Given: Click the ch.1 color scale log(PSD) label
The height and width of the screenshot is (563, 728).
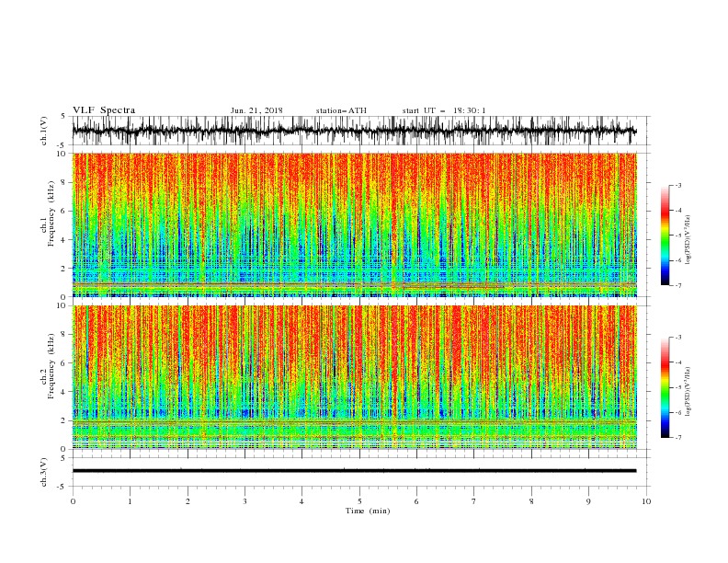Looking at the screenshot, I should coord(688,240).
